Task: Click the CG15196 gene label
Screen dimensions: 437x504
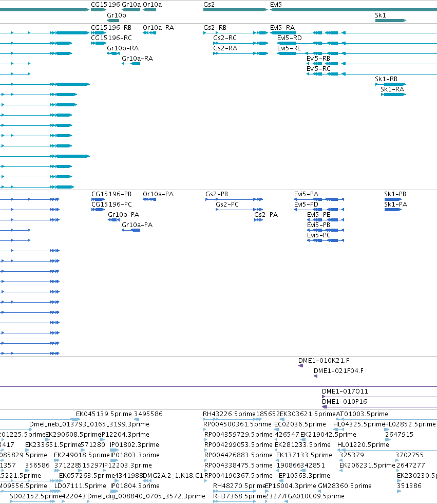Action: click(x=105, y=5)
